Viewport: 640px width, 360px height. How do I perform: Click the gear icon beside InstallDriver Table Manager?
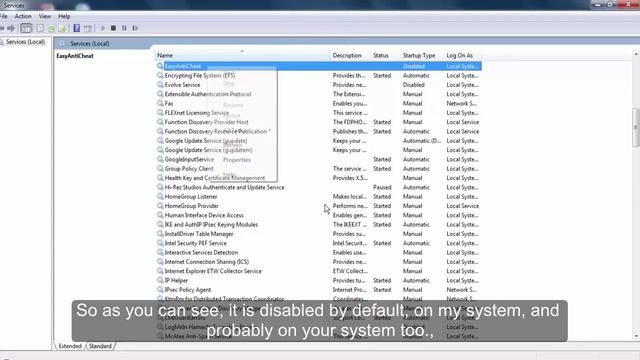tap(160, 234)
